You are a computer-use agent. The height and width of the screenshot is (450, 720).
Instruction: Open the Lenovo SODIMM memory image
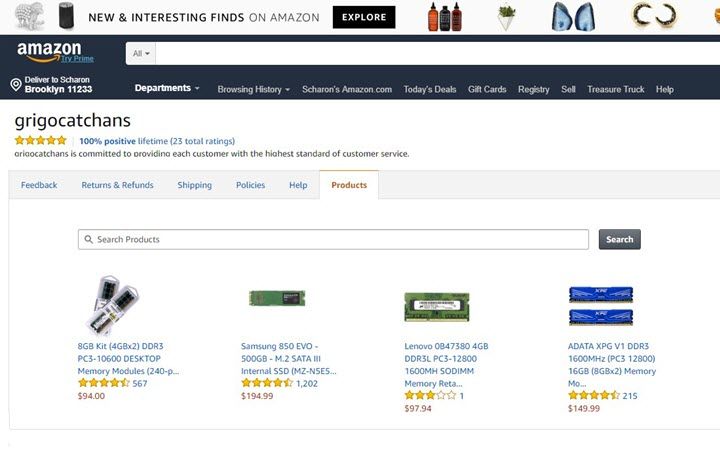(436, 307)
